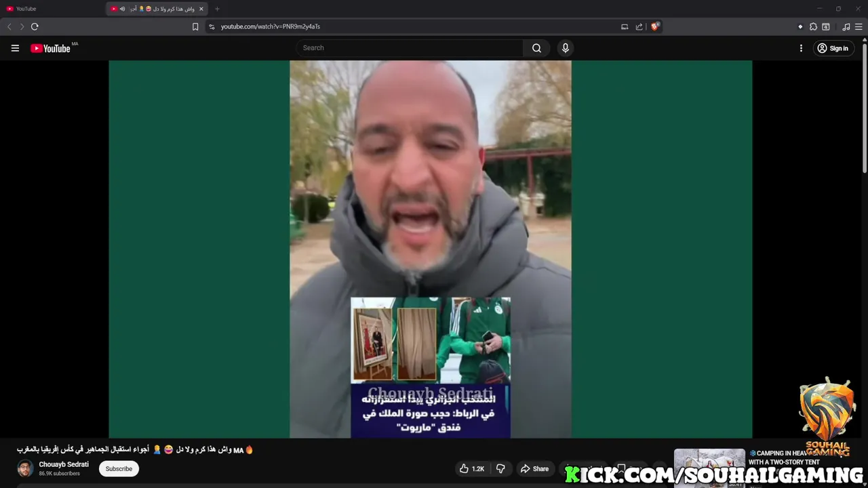Open YouTube settings three-dot menu
The height and width of the screenshot is (488, 868).
tap(801, 48)
